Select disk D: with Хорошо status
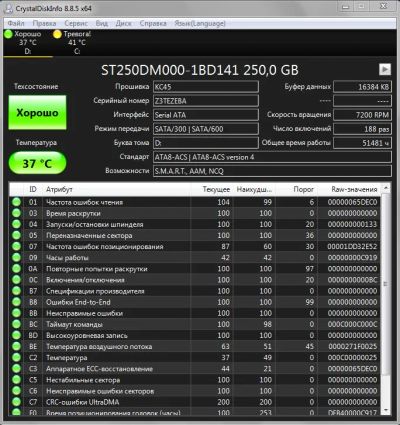 click(x=27, y=43)
